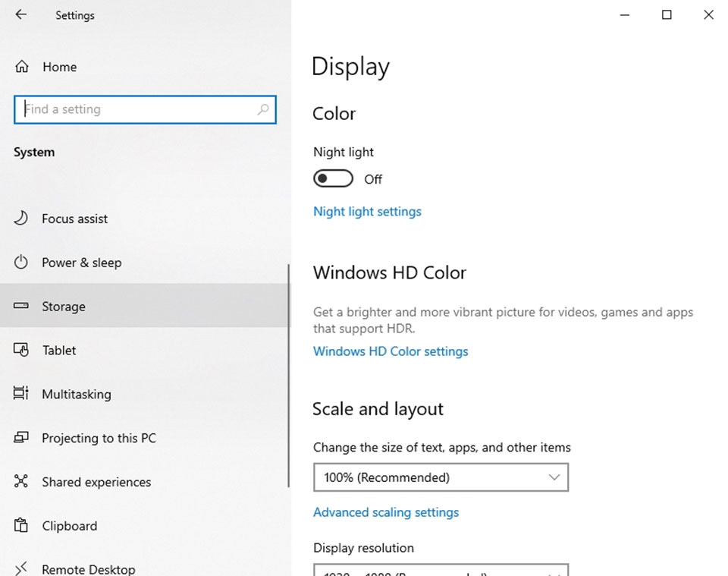Expand the Display resolution dropdown
Image resolution: width=728 pixels, height=576 pixels.
coord(441,569)
